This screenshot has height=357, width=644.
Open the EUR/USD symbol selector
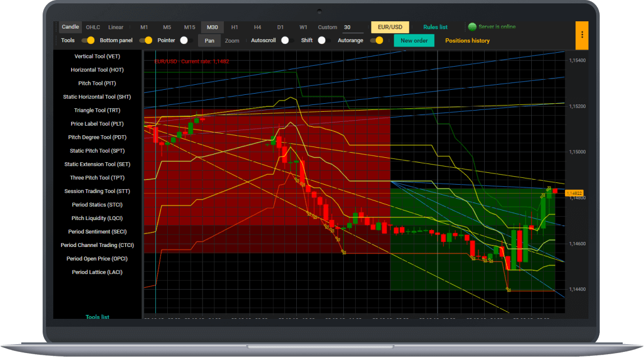tap(389, 27)
